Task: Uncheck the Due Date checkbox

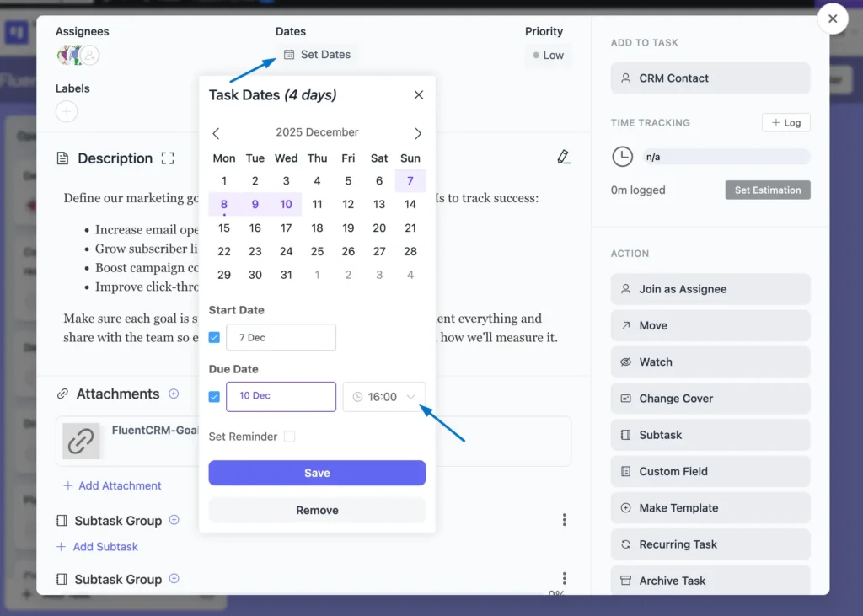Action: coord(214,396)
